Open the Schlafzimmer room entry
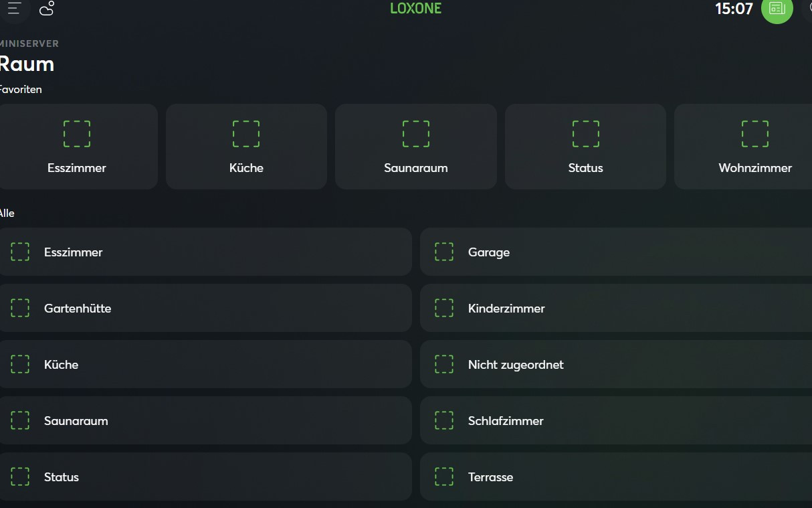 pos(615,420)
